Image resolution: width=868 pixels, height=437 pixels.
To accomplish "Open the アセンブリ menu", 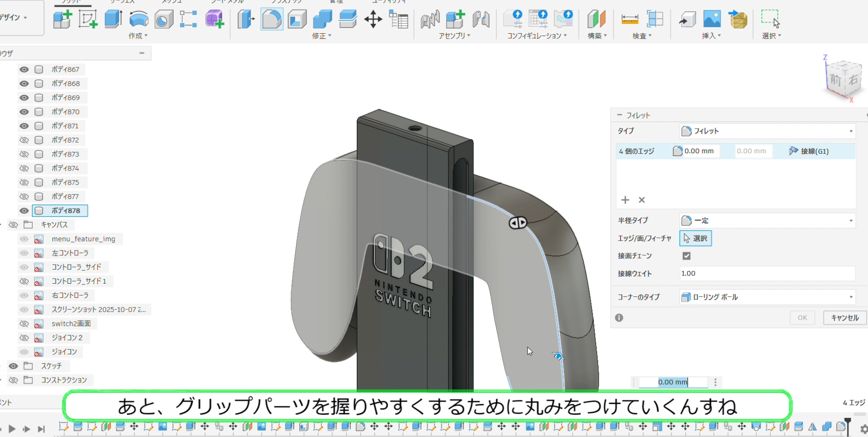I will [x=454, y=36].
